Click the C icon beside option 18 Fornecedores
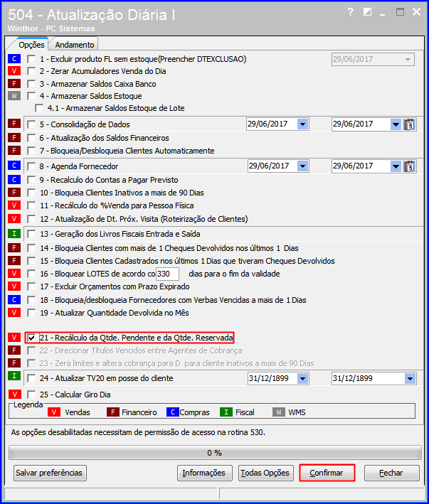The image size is (429, 504). (14, 299)
